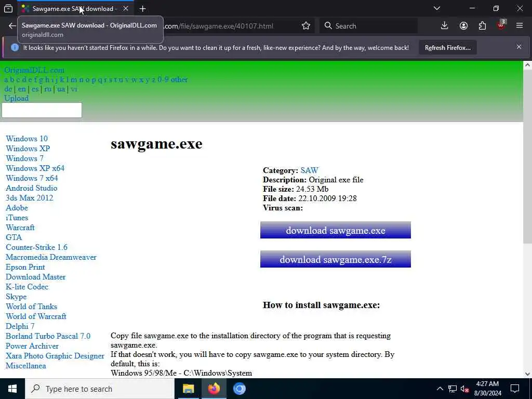Image resolution: width=532 pixels, height=399 pixels.
Task: Open Firefox View icon in tab bar
Action: [8, 9]
